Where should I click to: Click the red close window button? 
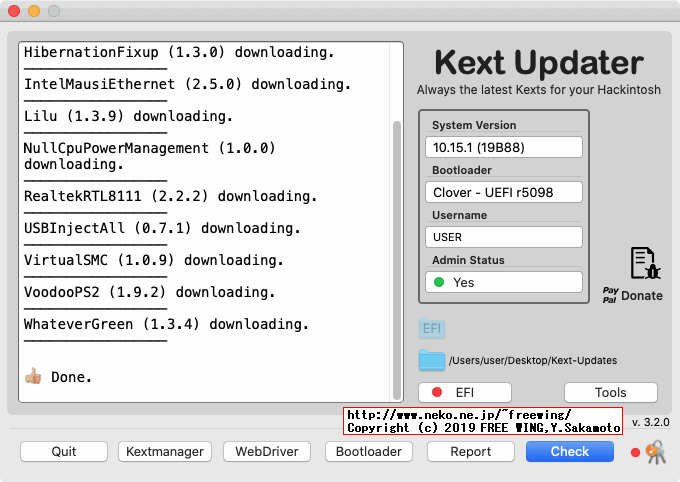pos(14,10)
